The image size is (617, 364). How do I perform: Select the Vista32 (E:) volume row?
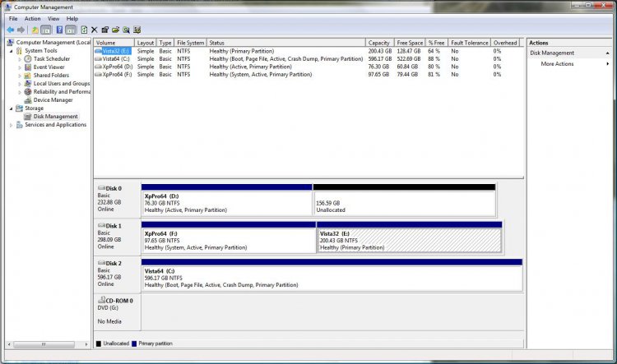coord(308,51)
